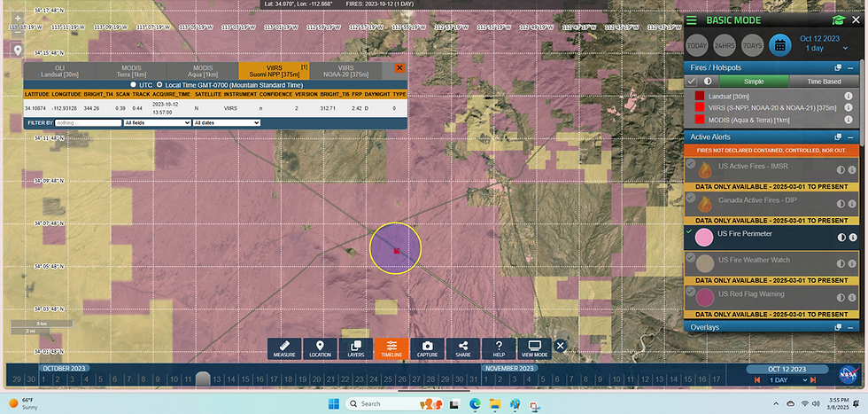Open the Help tool

point(499,348)
